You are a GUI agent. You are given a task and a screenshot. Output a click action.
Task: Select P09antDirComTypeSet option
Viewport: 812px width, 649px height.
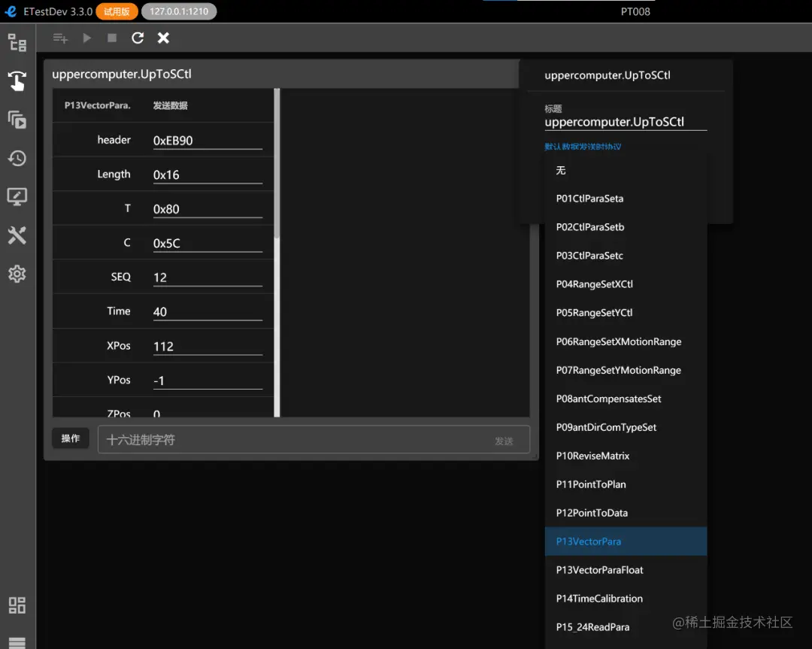pos(626,427)
